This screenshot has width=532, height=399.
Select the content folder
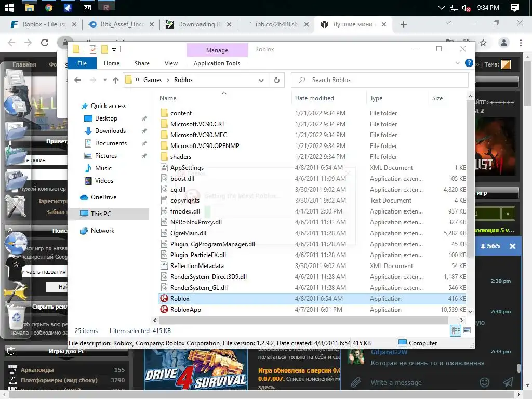click(x=181, y=113)
